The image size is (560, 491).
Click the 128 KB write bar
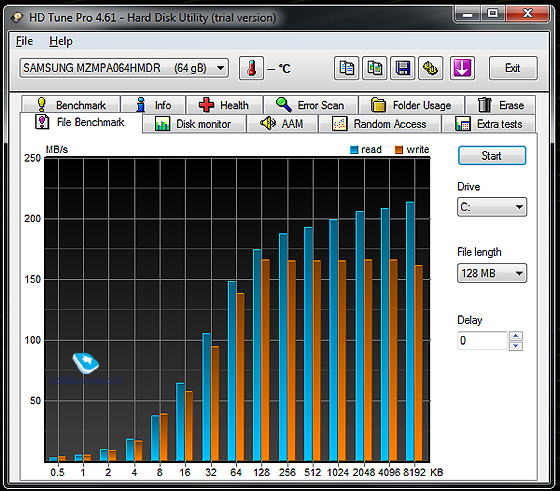tap(265, 360)
